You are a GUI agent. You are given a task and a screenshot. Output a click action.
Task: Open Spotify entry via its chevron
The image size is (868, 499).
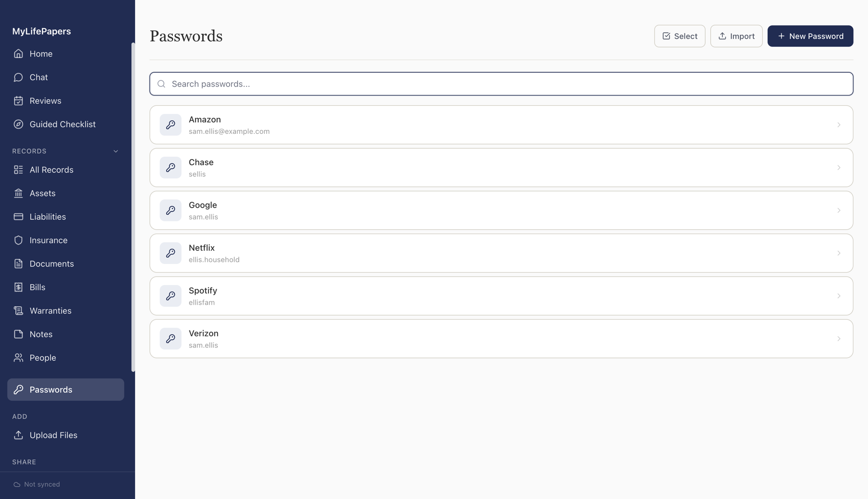pos(839,296)
